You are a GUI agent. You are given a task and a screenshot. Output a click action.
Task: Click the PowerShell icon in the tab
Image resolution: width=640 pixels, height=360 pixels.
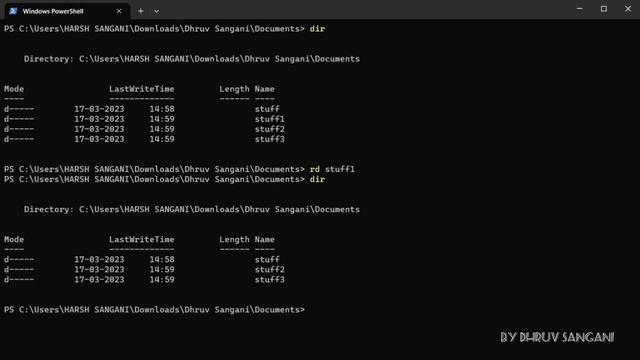point(13,11)
